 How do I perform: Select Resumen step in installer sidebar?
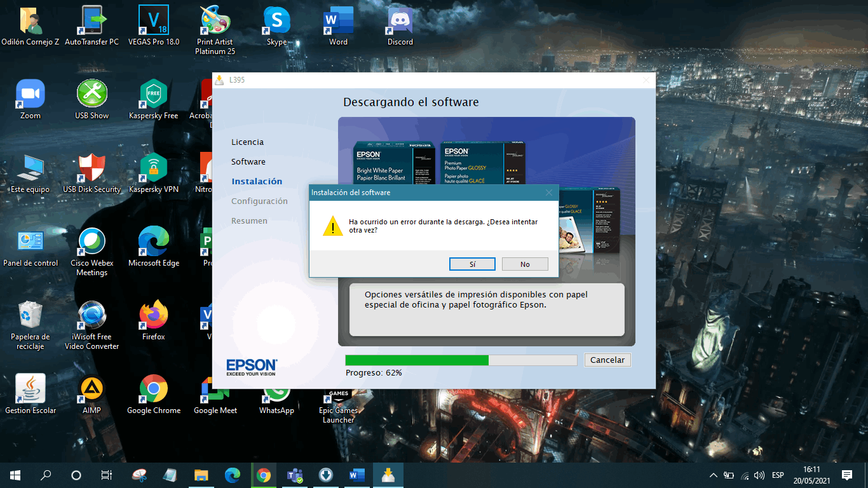[249, 221]
